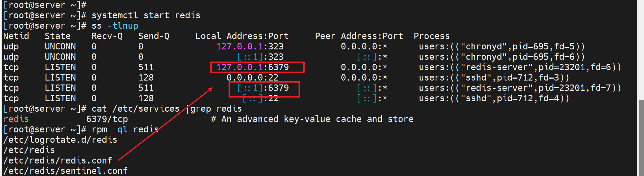Image resolution: width=644 pixels, height=176 pixels.
Task: Click the highlighted 127.0.0.1:6379 address
Action: (x=252, y=67)
